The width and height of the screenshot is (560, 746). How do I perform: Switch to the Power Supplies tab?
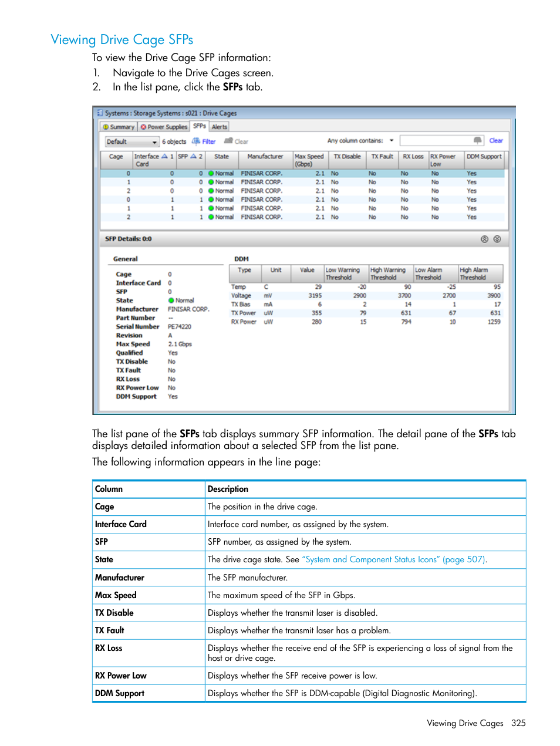click(164, 127)
